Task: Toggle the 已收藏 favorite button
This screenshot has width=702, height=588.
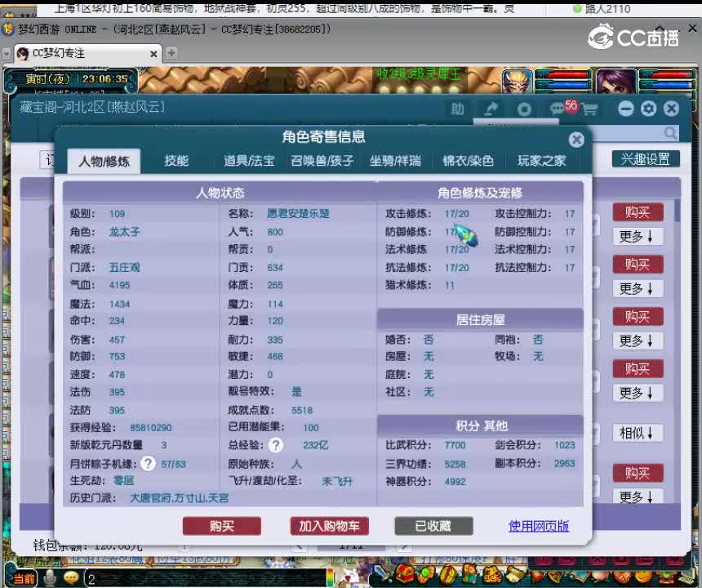Action: point(433,526)
